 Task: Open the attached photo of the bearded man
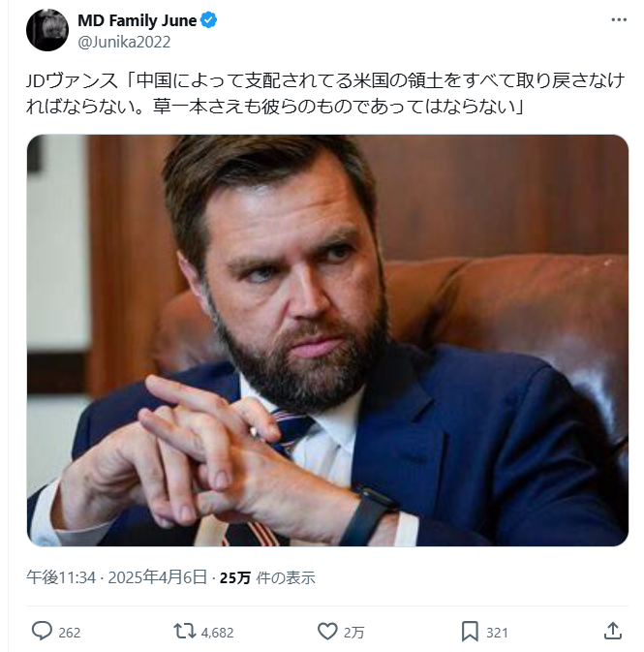click(327, 340)
